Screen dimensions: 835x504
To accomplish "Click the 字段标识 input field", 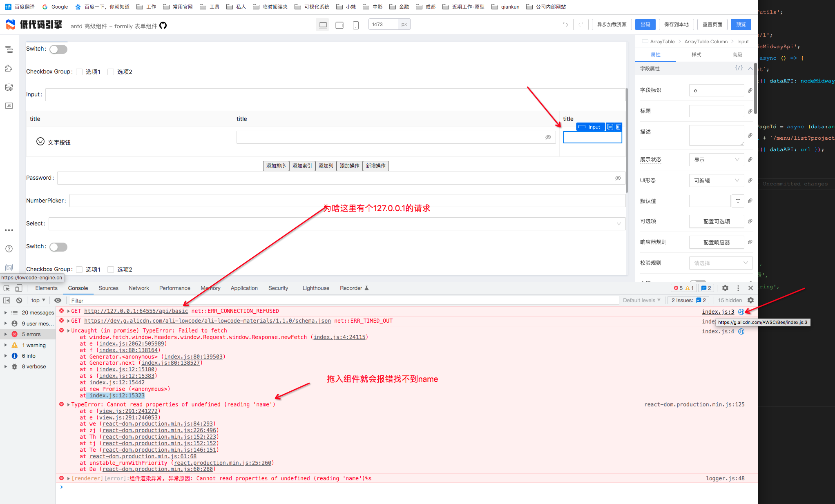I will coord(716,90).
